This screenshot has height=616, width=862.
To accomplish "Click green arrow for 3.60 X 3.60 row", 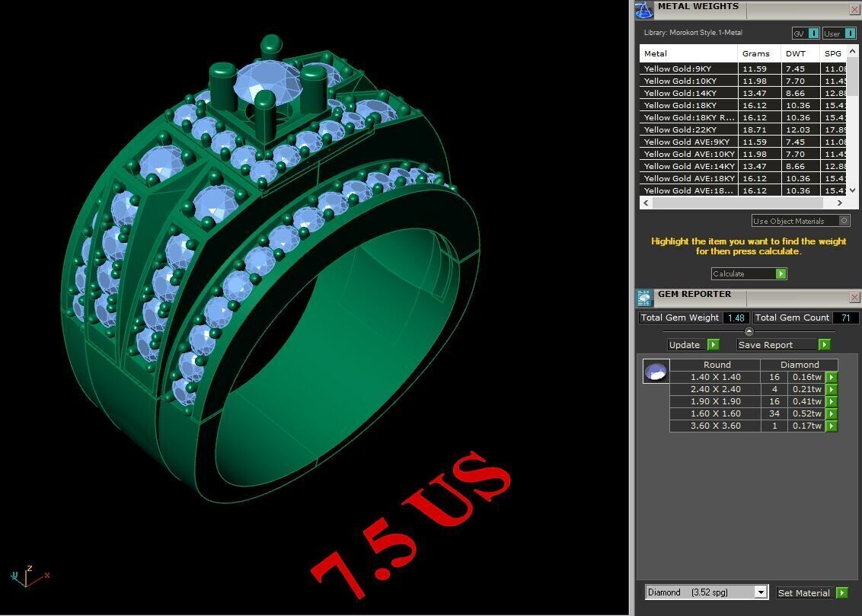I will click(x=832, y=426).
